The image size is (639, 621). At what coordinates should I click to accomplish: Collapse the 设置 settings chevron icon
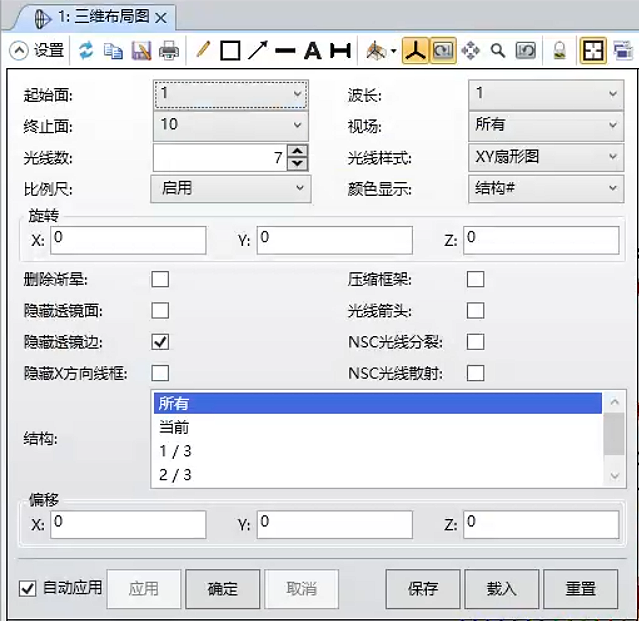pyautogui.click(x=19, y=51)
